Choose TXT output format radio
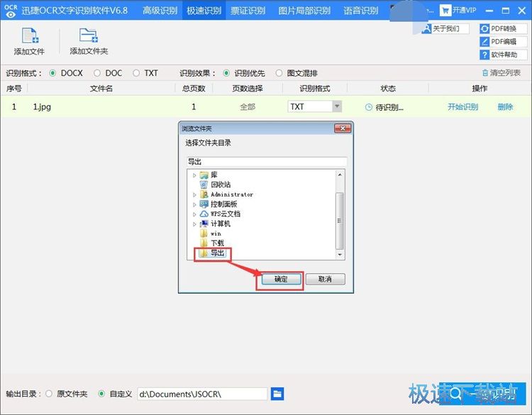 136,73
